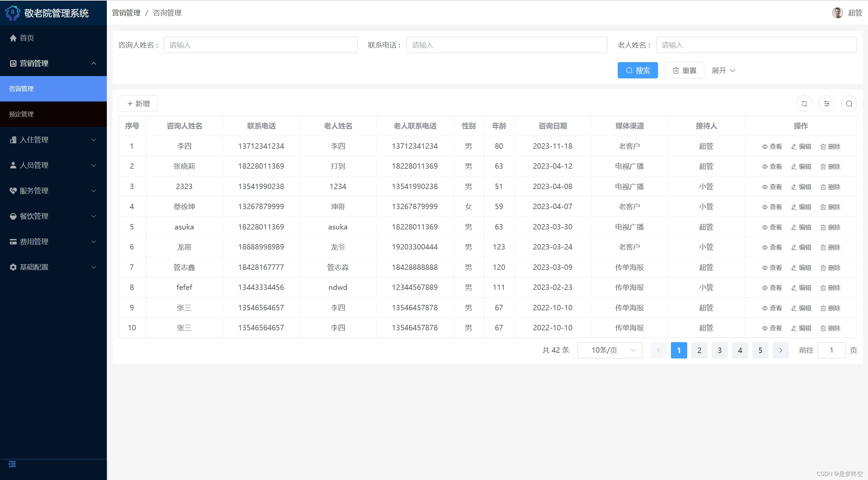Click the 重置 button
The image size is (868, 480).
click(684, 70)
